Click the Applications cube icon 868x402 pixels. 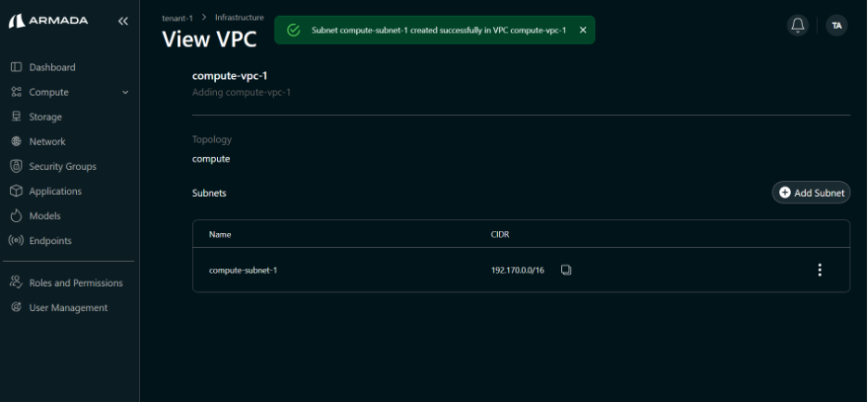coord(16,191)
